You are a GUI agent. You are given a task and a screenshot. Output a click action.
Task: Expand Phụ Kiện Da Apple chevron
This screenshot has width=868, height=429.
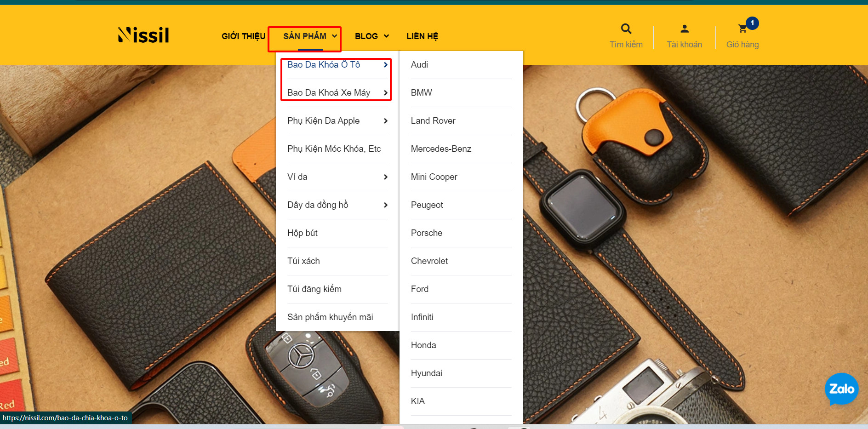click(385, 121)
